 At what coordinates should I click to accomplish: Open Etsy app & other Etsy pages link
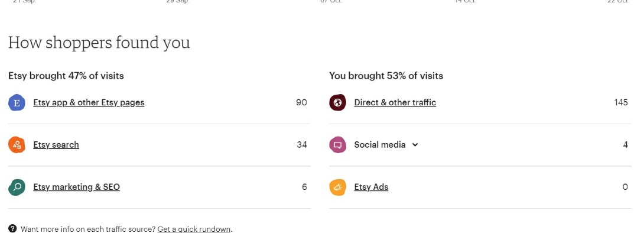click(x=89, y=103)
